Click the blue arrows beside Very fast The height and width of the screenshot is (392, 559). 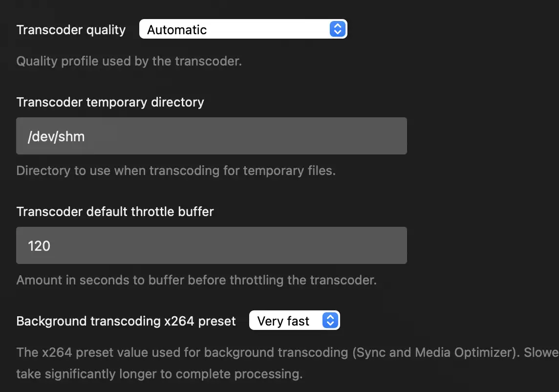(x=330, y=321)
